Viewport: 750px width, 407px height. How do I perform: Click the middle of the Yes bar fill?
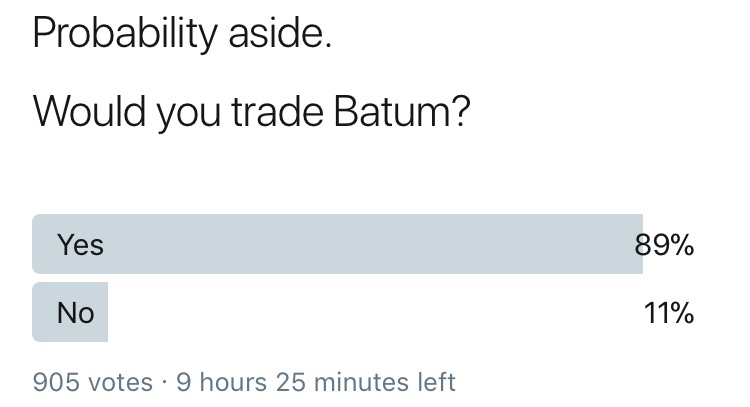click(337, 244)
